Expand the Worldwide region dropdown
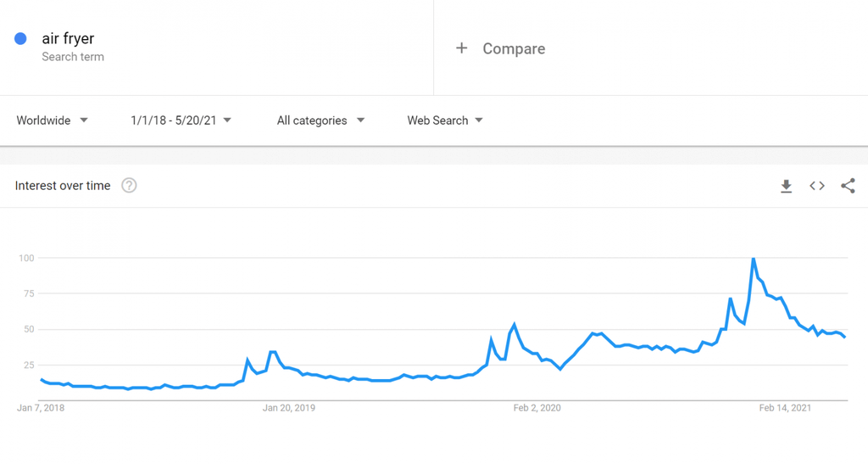This screenshot has height=464, width=868. click(52, 120)
